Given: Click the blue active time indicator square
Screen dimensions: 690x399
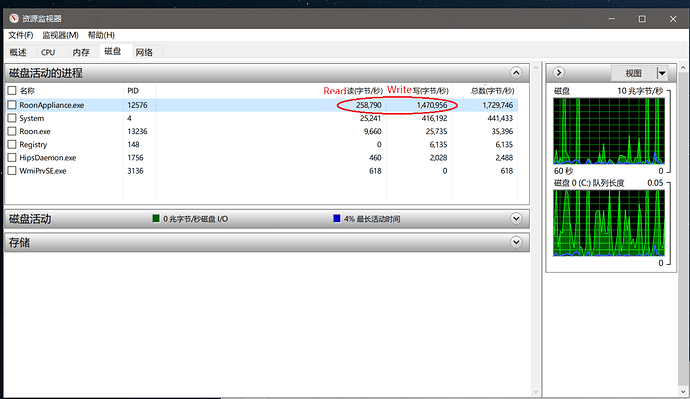Looking at the screenshot, I should click(x=337, y=218).
